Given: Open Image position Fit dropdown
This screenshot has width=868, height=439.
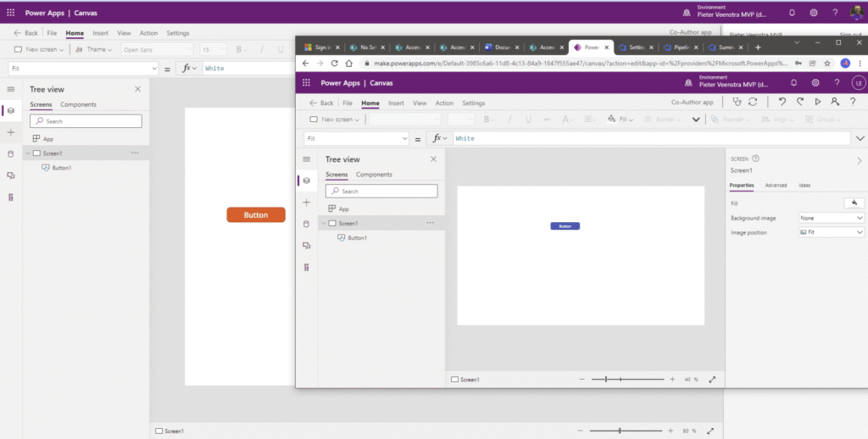Looking at the screenshot, I should pos(831,232).
